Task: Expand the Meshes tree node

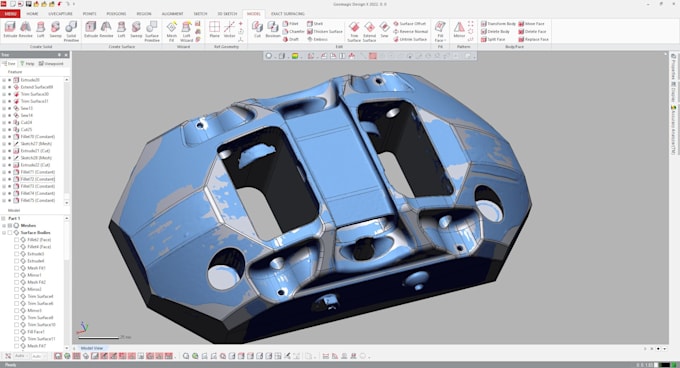Action: pos(4,226)
